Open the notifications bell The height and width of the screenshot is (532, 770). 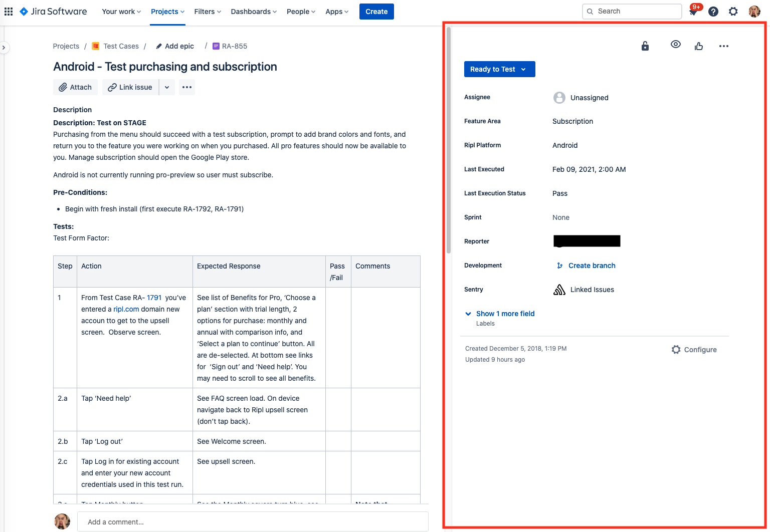(x=694, y=12)
